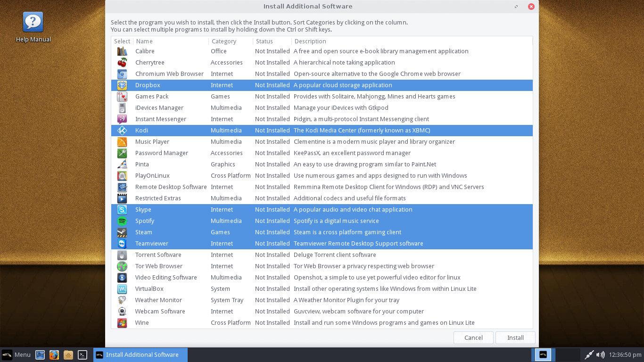Click the Video Editing Software icon
The width and height of the screenshot is (644, 362).
pos(122,278)
